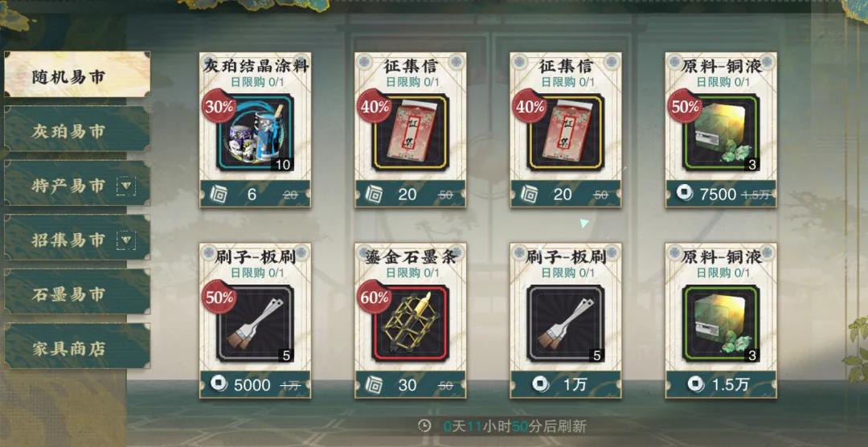
Task: Buy 灰珀结晶涂料 for 6 tokens
Action: 256,194
